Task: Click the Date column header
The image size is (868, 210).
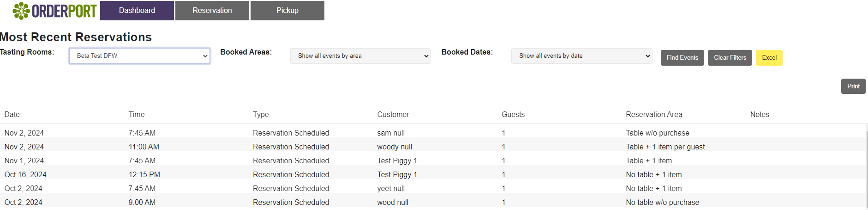Action: click(12, 115)
